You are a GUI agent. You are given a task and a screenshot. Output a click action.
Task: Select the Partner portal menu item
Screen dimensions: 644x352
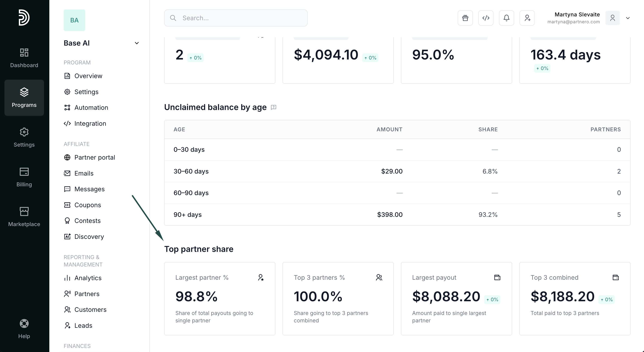pos(94,157)
